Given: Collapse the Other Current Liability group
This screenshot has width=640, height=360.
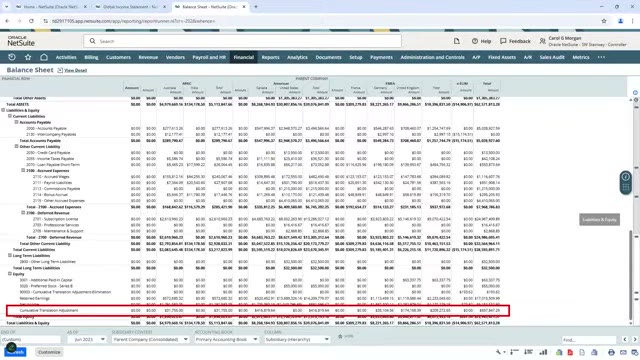Looking at the screenshot, I should coord(16,147).
